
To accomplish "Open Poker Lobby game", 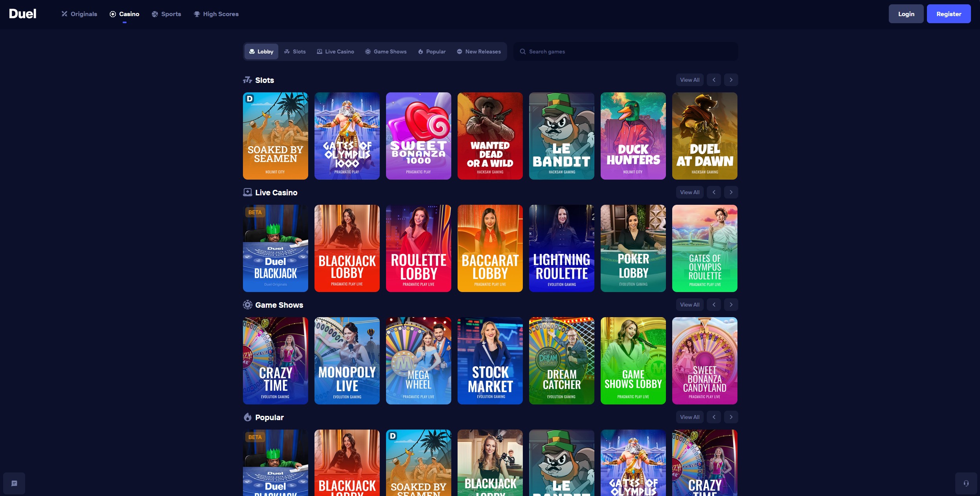I will point(633,248).
